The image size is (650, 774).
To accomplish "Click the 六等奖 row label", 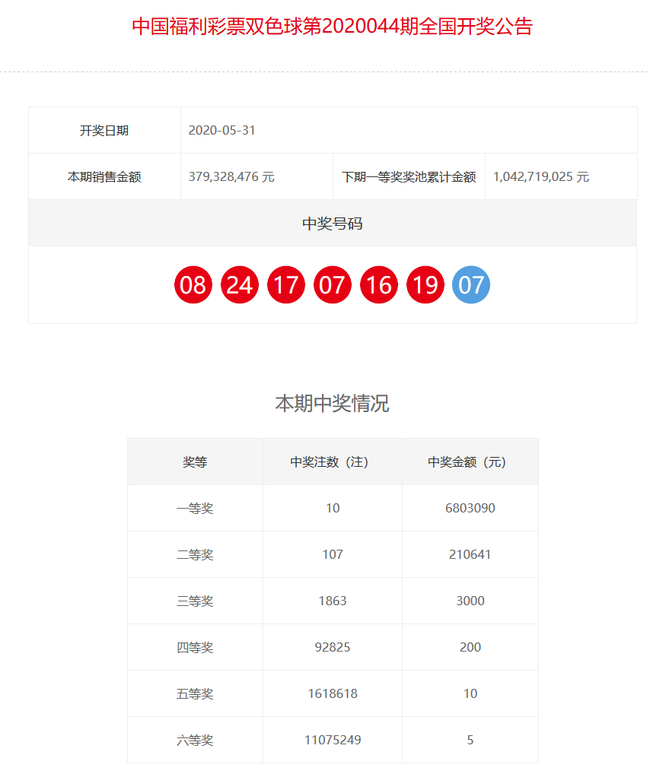I will pos(195,740).
